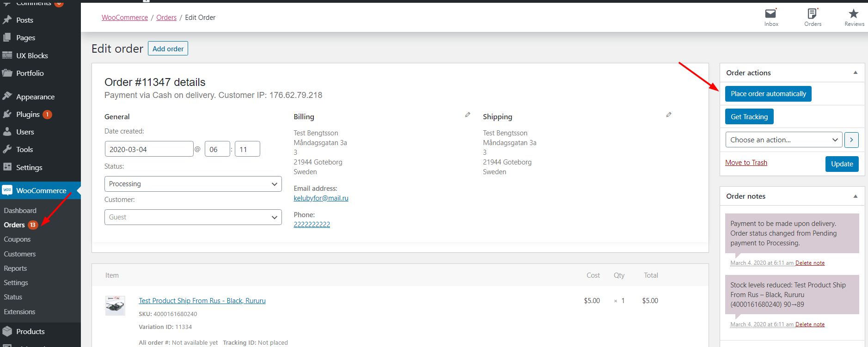Focus the date created field
The width and height of the screenshot is (868, 347).
pos(149,149)
